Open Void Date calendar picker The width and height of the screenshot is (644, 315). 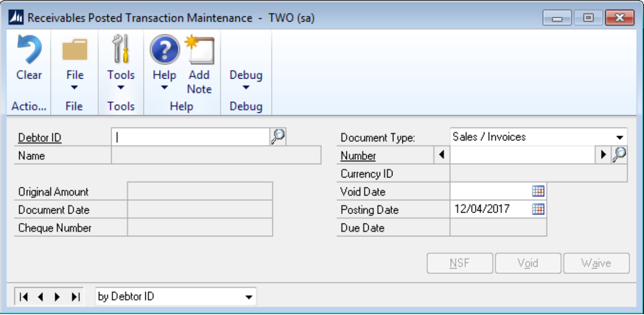pyautogui.click(x=538, y=191)
